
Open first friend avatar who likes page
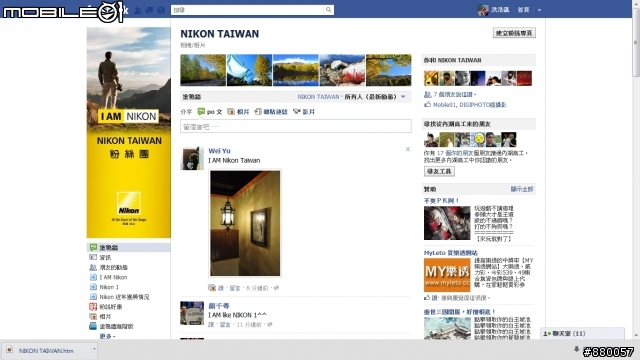click(x=431, y=78)
